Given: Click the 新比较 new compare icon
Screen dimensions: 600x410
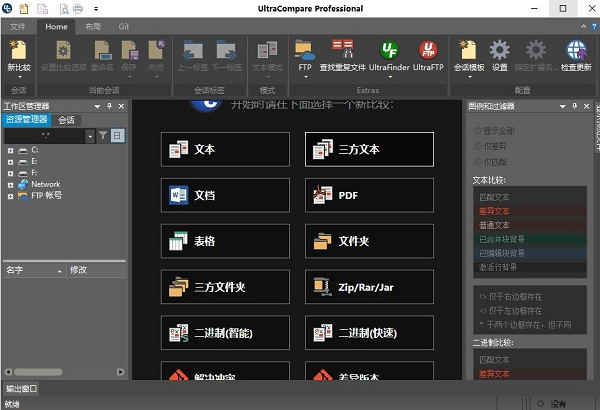Looking at the screenshot, I should point(19,51).
